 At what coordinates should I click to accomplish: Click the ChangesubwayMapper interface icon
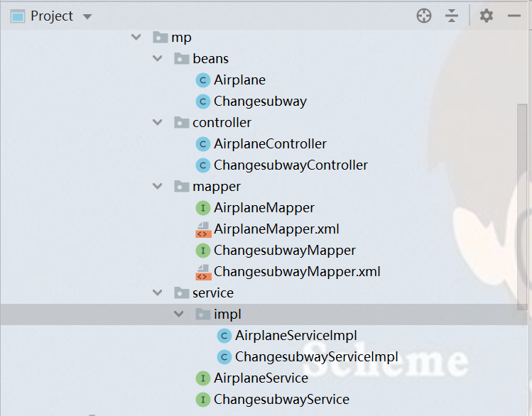coord(203,251)
